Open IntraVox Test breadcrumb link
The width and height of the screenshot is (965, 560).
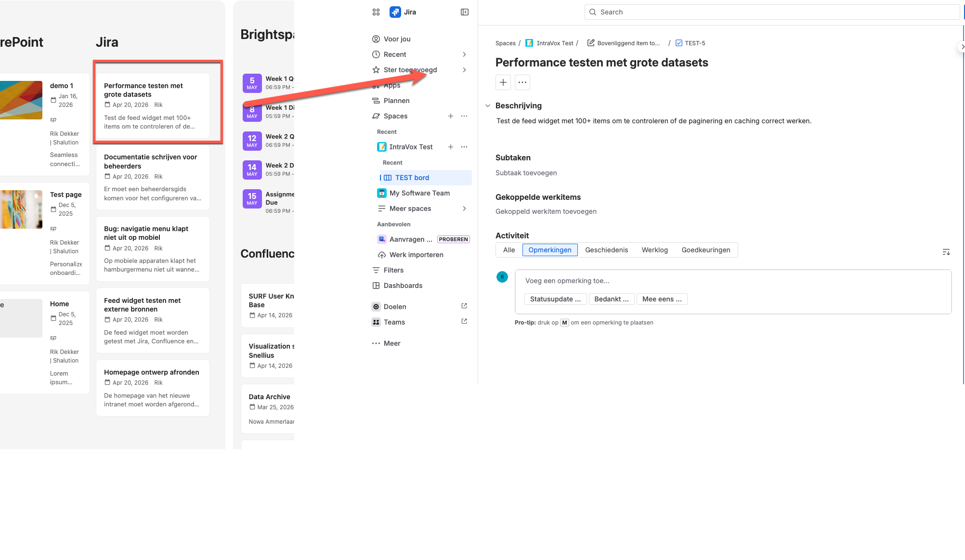coord(549,43)
